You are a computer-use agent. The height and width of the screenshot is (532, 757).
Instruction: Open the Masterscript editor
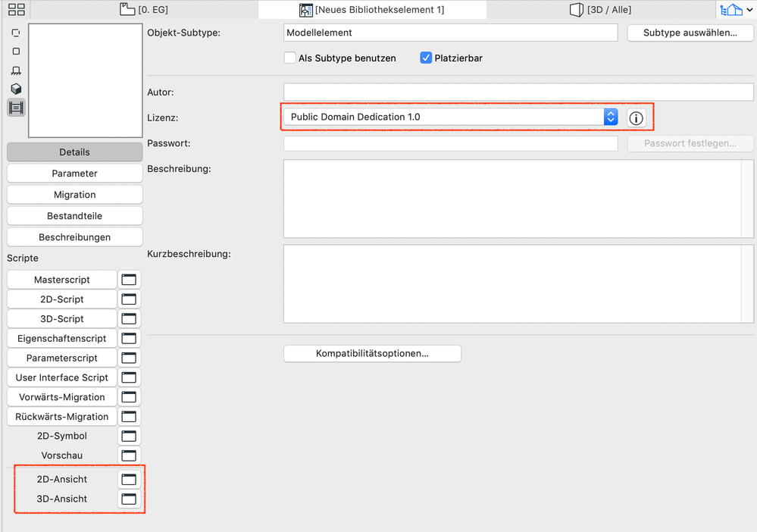62,280
